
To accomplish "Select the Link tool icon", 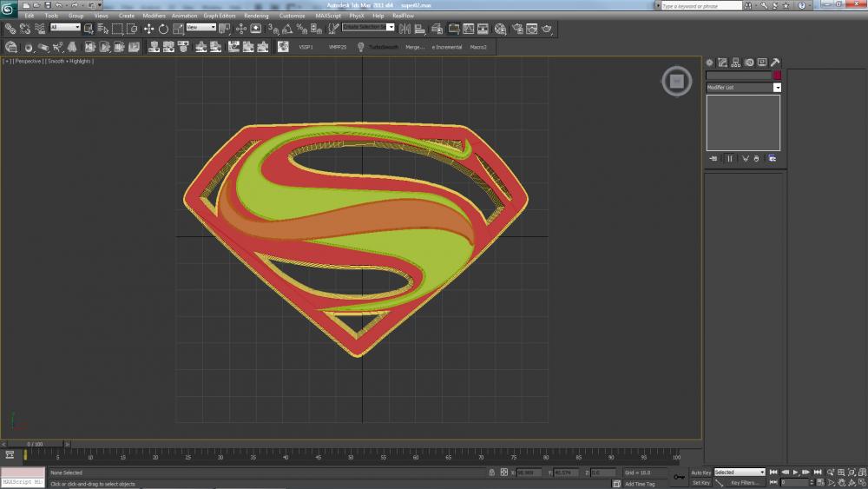I will (x=10, y=29).
